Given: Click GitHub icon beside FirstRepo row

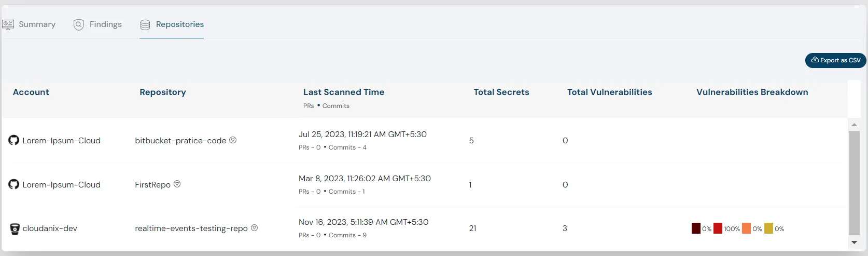Looking at the screenshot, I should (x=14, y=184).
